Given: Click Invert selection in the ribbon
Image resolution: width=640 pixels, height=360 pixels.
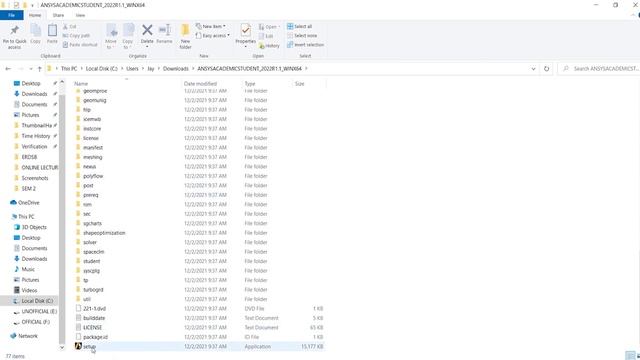Looking at the screenshot, I should (305, 45).
